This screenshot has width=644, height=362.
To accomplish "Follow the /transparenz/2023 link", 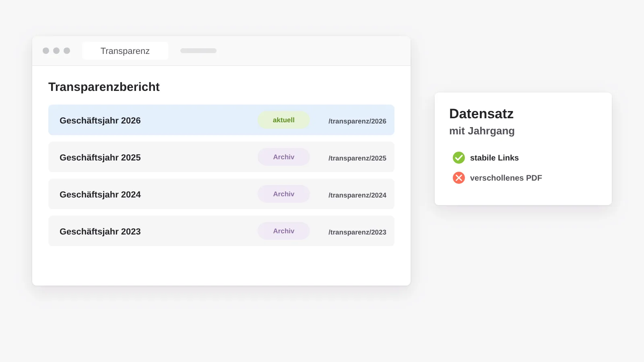I will [357, 232].
